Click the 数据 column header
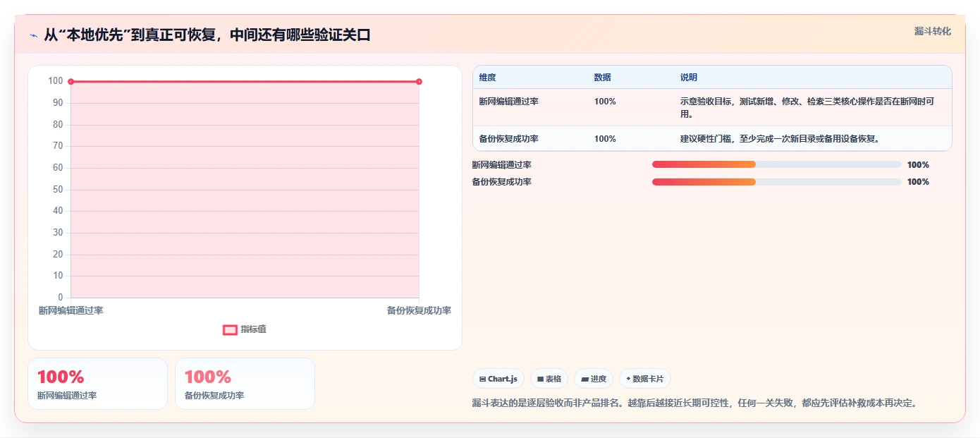The image size is (980, 438). (x=602, y=78)
